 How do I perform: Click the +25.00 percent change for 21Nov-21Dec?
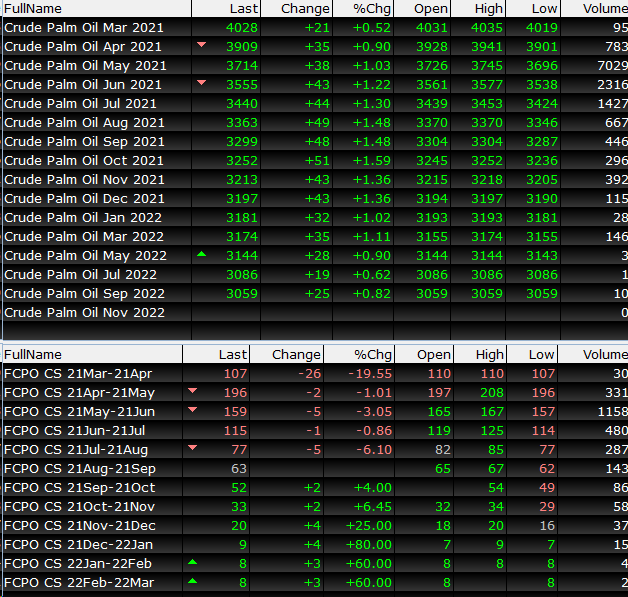point(368,526)
